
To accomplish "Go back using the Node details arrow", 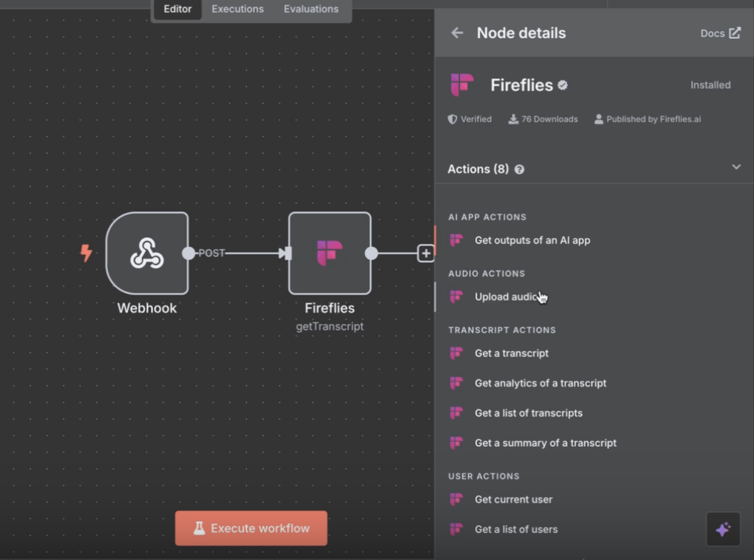I will click(x=457, y=33).
